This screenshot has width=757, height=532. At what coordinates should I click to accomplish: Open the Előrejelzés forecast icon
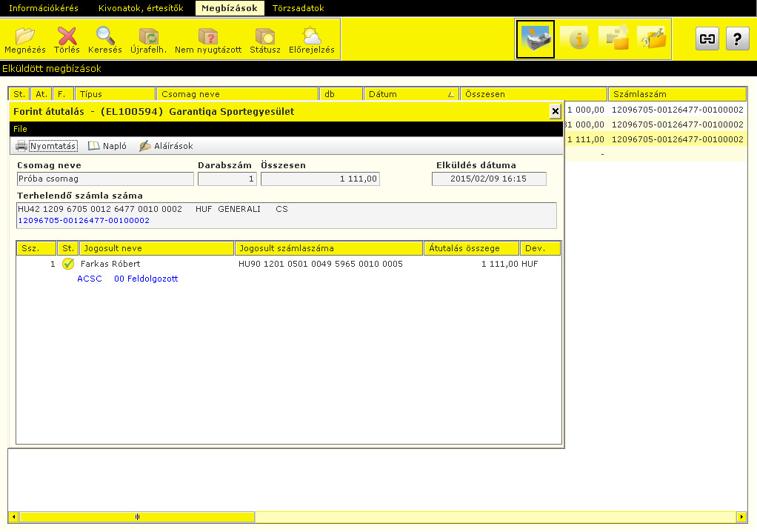click(x=311, y=39)
